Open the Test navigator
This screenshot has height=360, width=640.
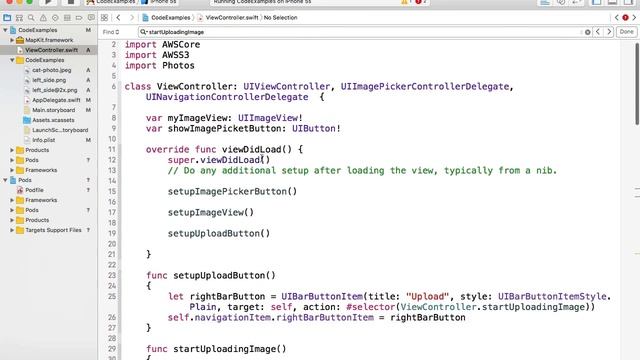(55, 18)
